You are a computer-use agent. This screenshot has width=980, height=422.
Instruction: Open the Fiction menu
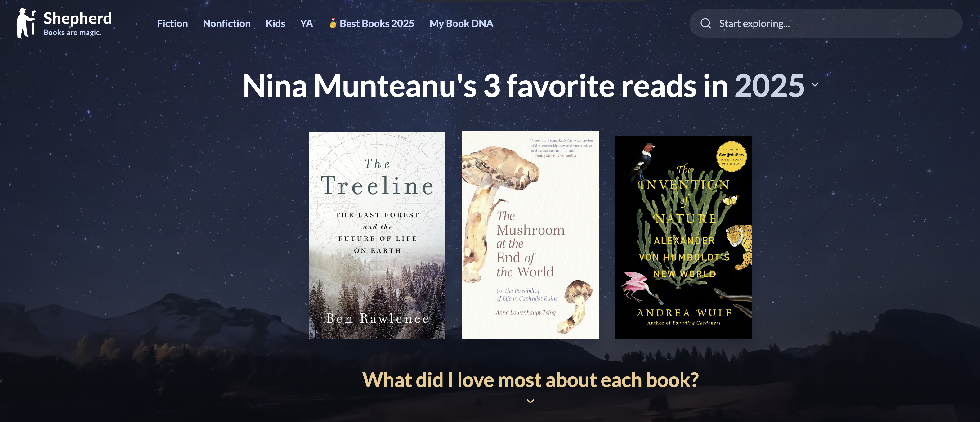(x=172, y=24)
